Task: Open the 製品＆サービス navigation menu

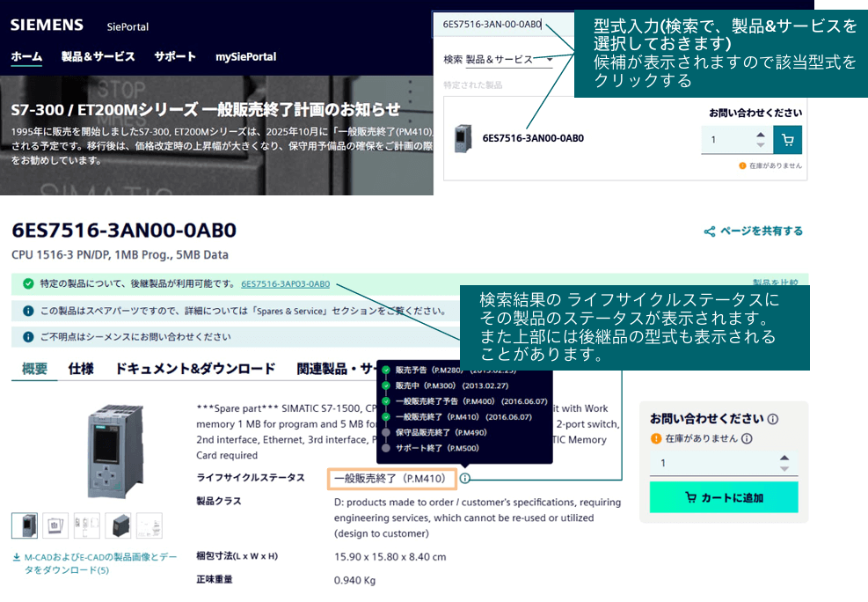Action: (98, 56)
